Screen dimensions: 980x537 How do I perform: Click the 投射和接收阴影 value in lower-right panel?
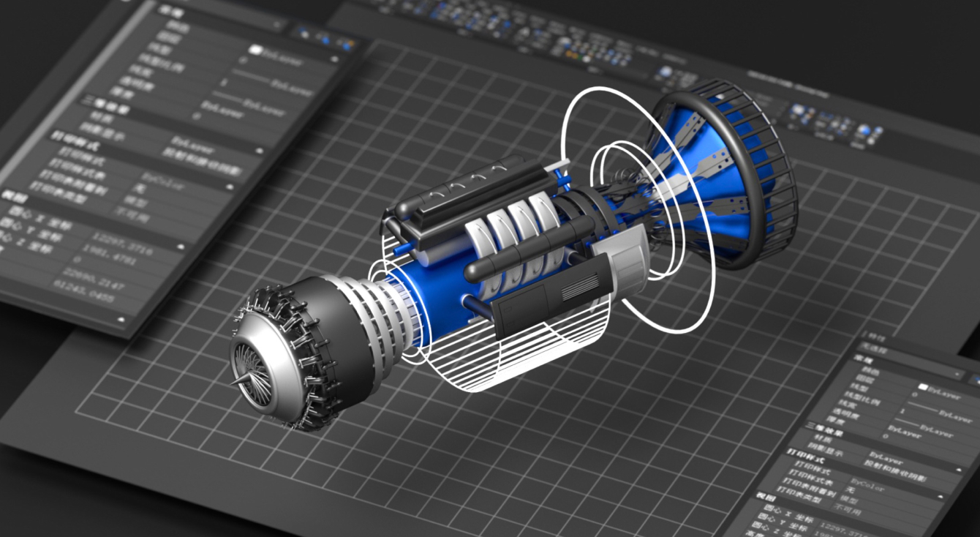pyautogui.click(x=896, y=472)
